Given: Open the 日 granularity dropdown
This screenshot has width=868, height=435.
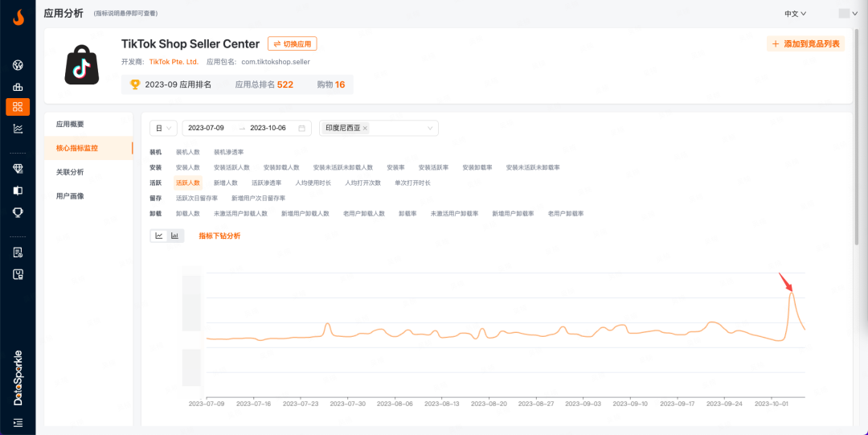Looking at the screenshot, I should [164, 128].
